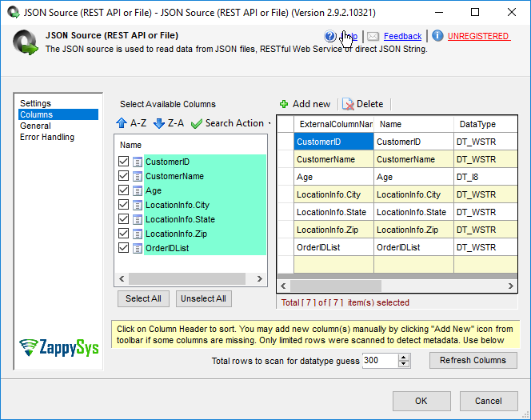Sort grid by Name column header
Screen dimensions: 531x420
413,124
